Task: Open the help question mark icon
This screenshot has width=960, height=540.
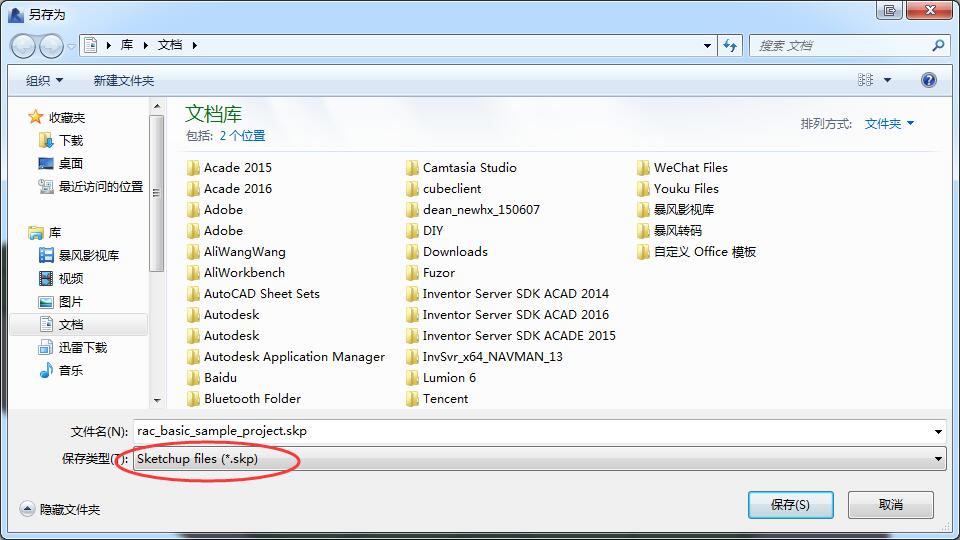Action: pyautogui.click(x=929, y=80)
